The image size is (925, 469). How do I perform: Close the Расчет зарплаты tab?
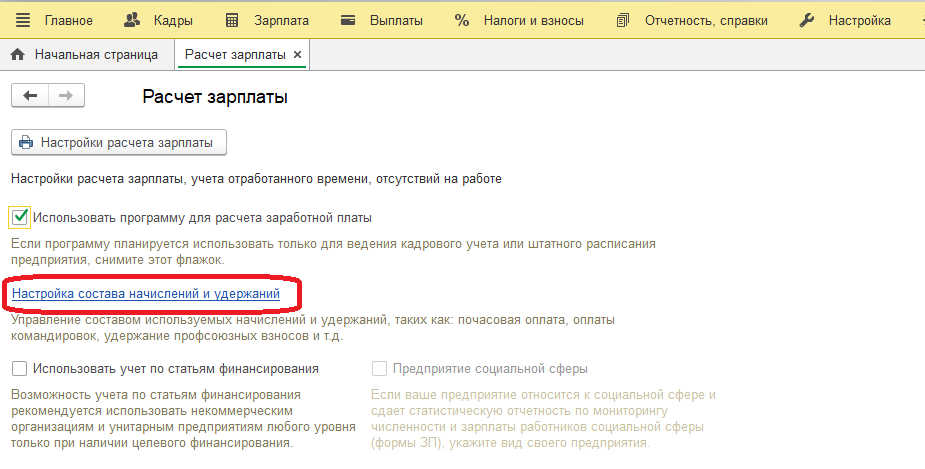(x=298, y=54)
